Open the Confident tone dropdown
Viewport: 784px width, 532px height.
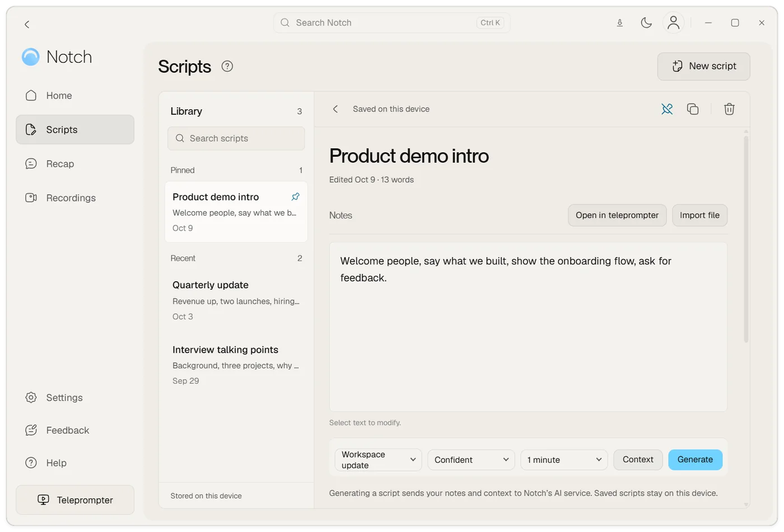[x=471, y=460]
